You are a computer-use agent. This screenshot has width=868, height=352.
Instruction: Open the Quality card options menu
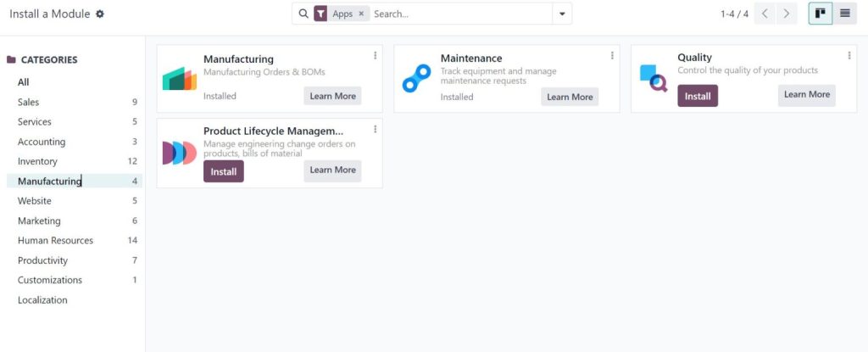[849, 56]
